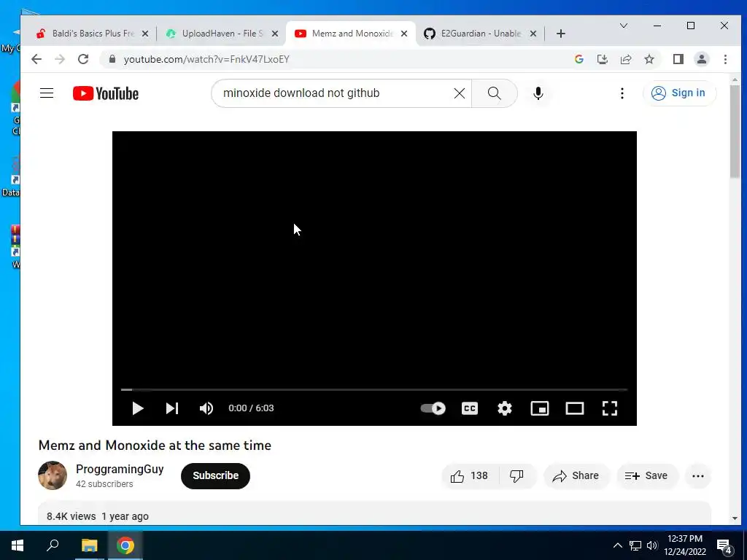Seek on the video progress bar

pyautogui.click(x=374, y=389)
